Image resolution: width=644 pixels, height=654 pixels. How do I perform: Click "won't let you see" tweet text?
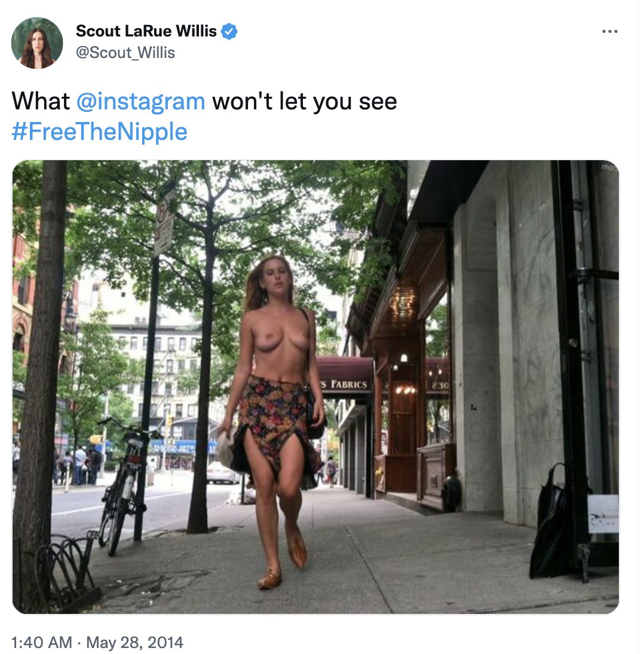(305, 102)
